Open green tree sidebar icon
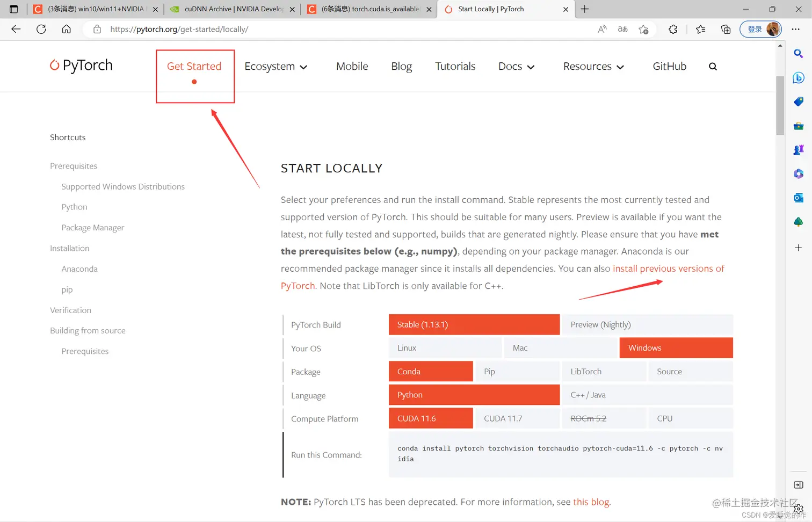Image resolution: width=812 pixels, height=522 pixels. pos(799,221)
